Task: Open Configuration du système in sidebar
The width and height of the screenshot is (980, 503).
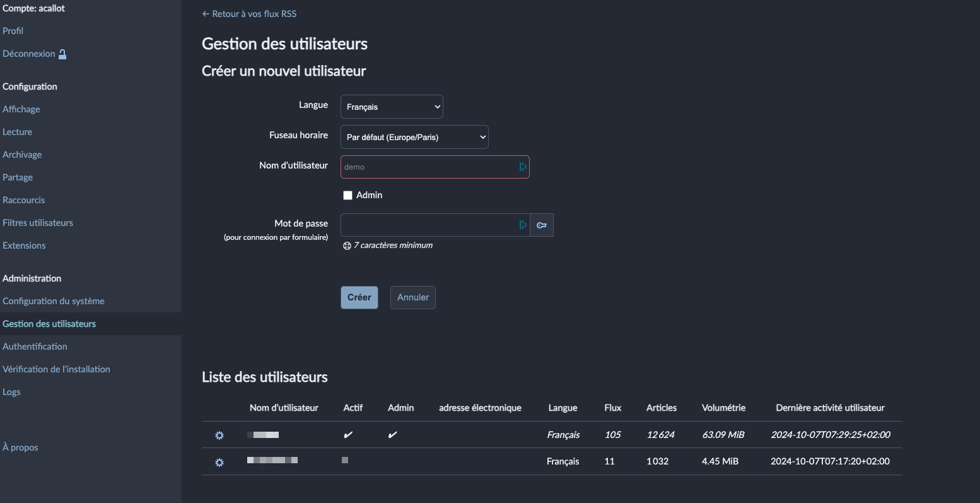Action: (54, 301)
